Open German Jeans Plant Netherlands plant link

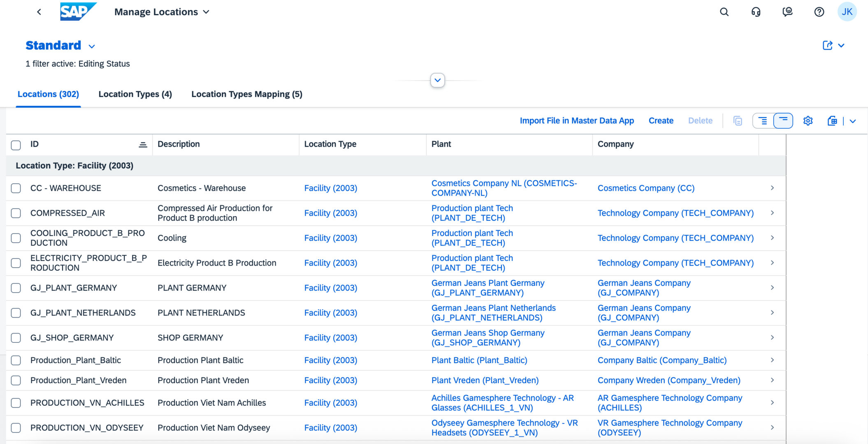(494, 312)
